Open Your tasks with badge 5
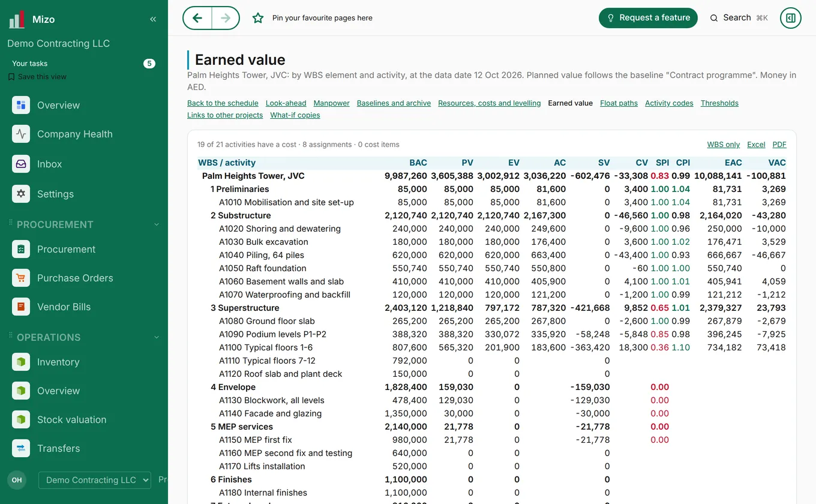 (83, 64)
